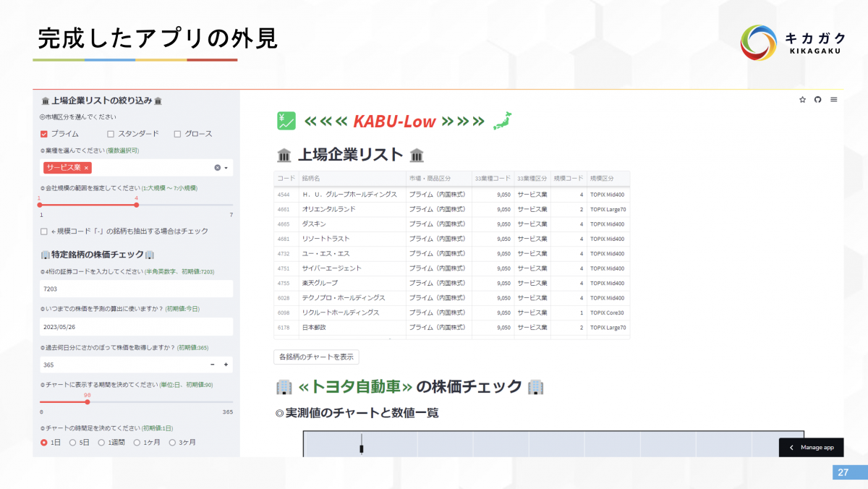Click the chart period slider handle at 90

pos(88,401)
